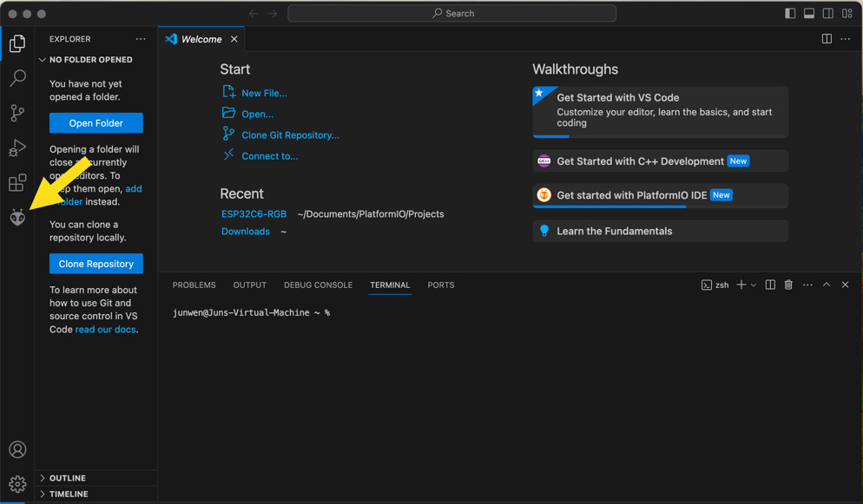This screenshot has width=863, height=504.
Task: Click the Open Folder button
Action: tap(96, 123)
